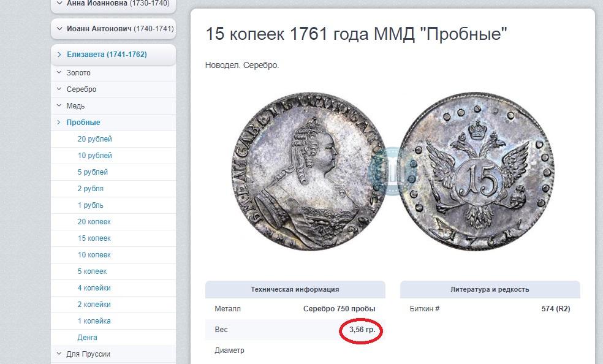603x364 pixels.
Task: Expand the Для Пруссии arrow
Action: tap(59, 354)
